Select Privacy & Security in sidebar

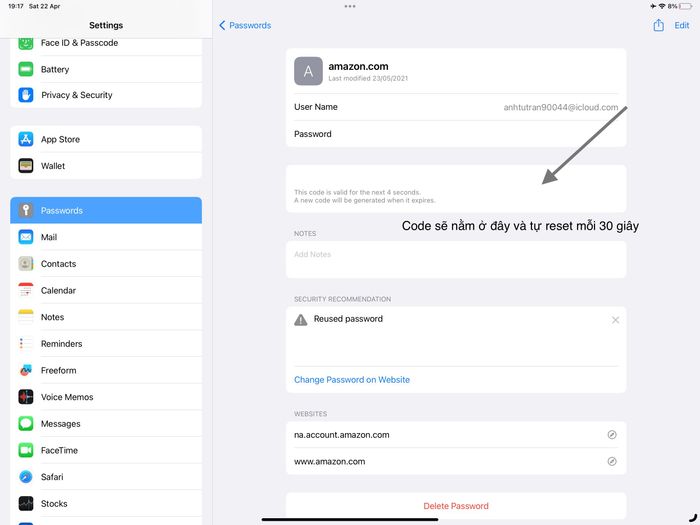[77, 95]
